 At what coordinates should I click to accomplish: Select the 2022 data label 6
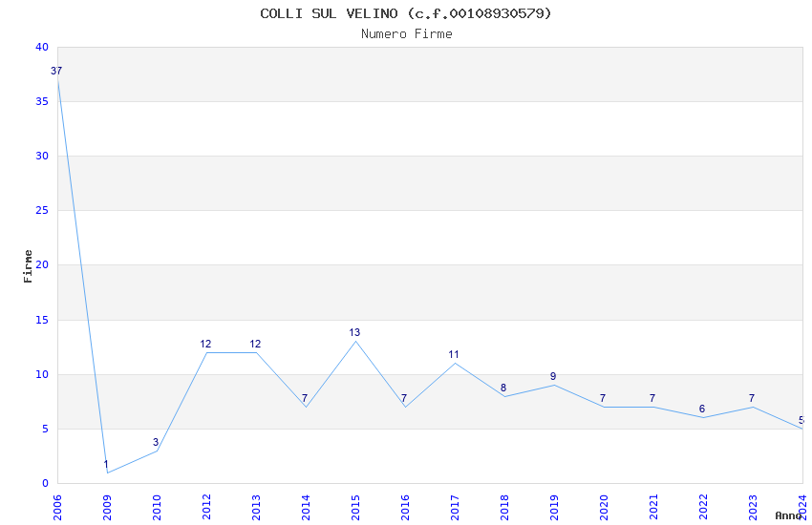702,409
